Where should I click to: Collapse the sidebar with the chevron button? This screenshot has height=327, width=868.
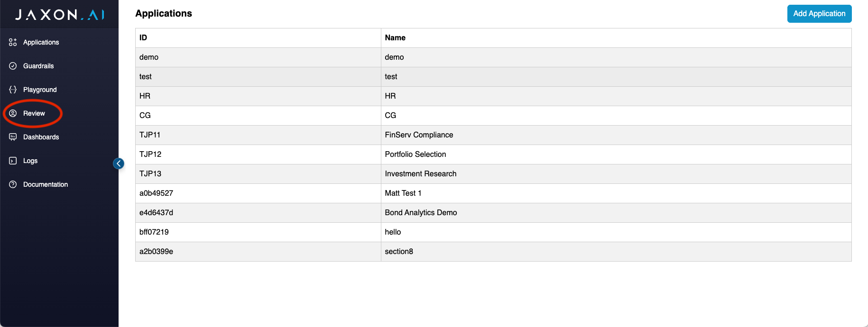coord(119,163)
